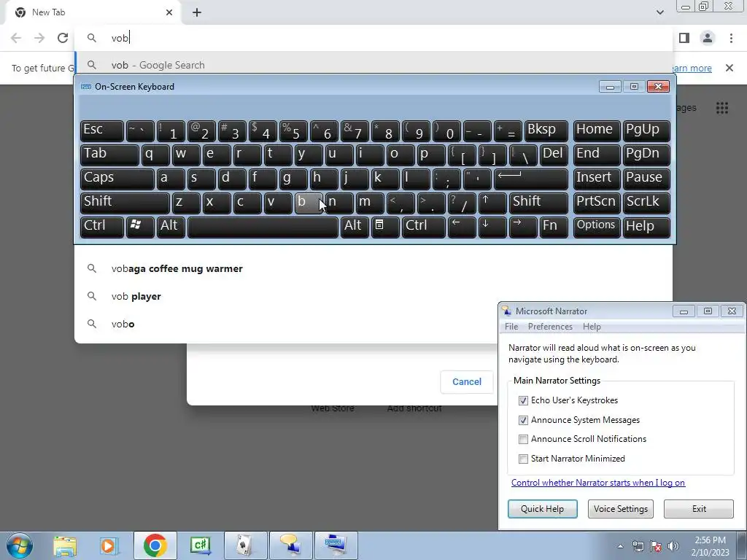Screen dimensions: 747x560
Task: Open the C# application in taskbar
Action: [x=201, y=545]
